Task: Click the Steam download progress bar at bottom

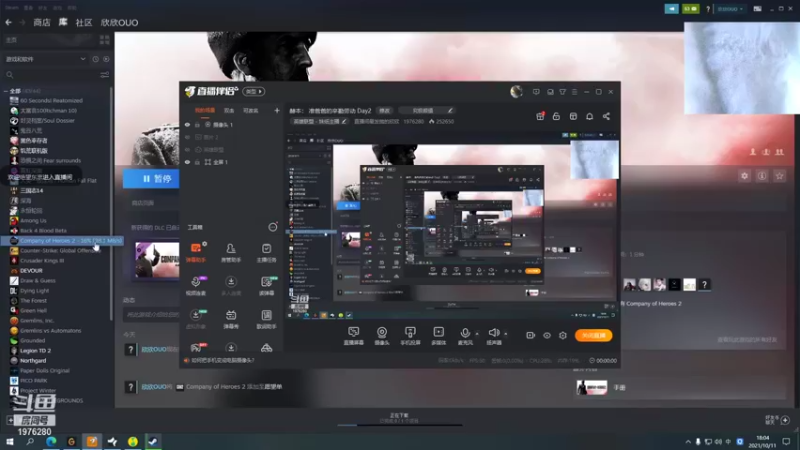Action: pos(399,424)
